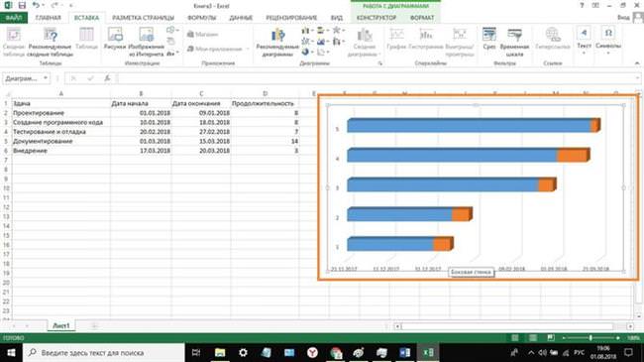Insert a Срез (Slicer) filter
This screenshot has width=644, height=362.
489,39
